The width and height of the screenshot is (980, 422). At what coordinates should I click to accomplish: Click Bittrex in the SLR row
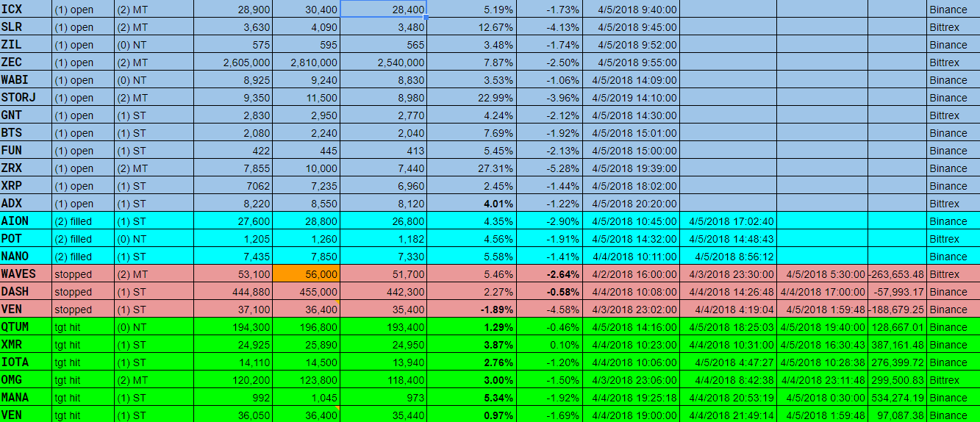(x=953, y=27)
